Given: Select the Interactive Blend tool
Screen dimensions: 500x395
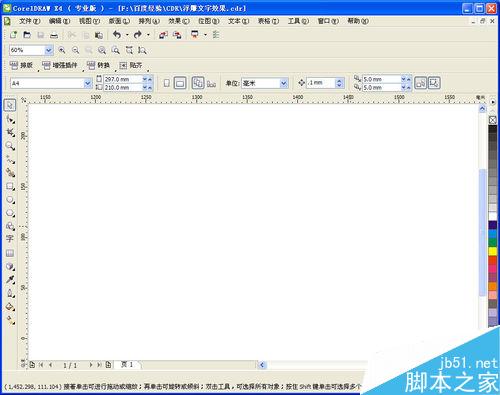Looking at the screenshot, I should (x=10, y=266).
